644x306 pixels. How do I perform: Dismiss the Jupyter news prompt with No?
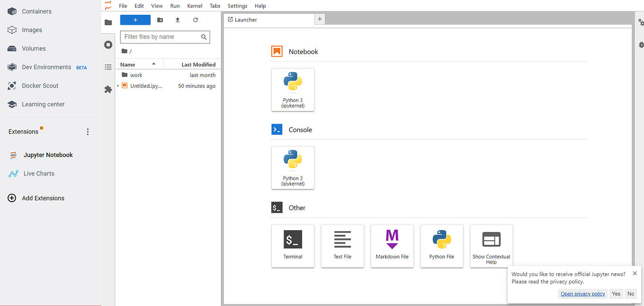(631, 294)
